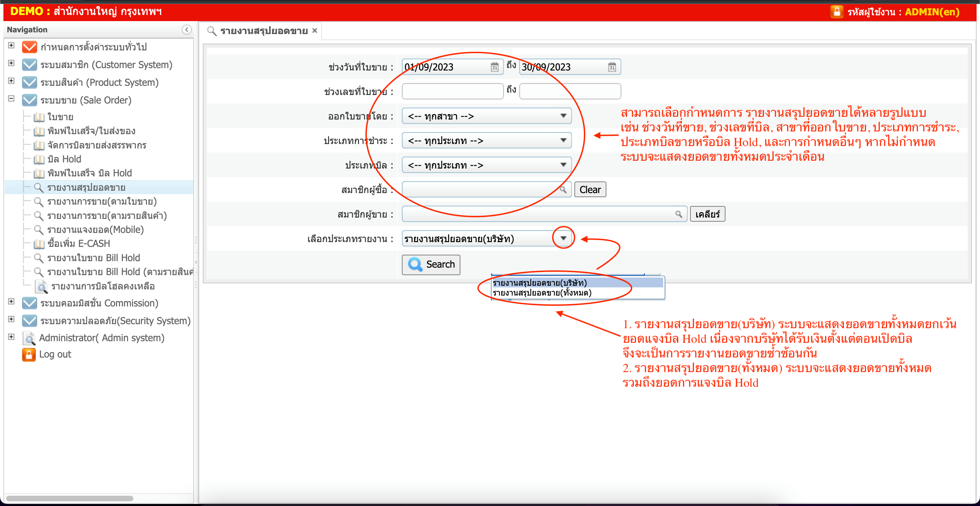Collapse the ระบบขาย (Sale Order) tree node
Image resolution: width=980 pixels, height=506 pixels.
click(x=12, y=99)
